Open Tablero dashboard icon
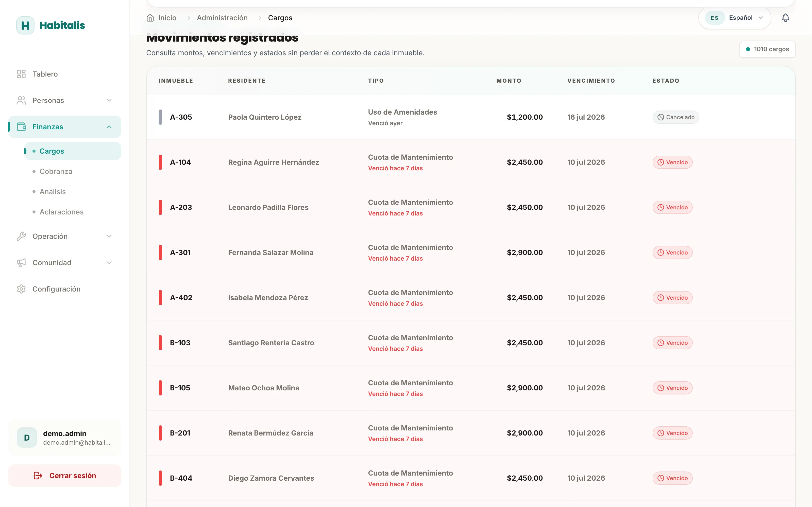This screenshot has height=507, width=812. coord(21,74)
